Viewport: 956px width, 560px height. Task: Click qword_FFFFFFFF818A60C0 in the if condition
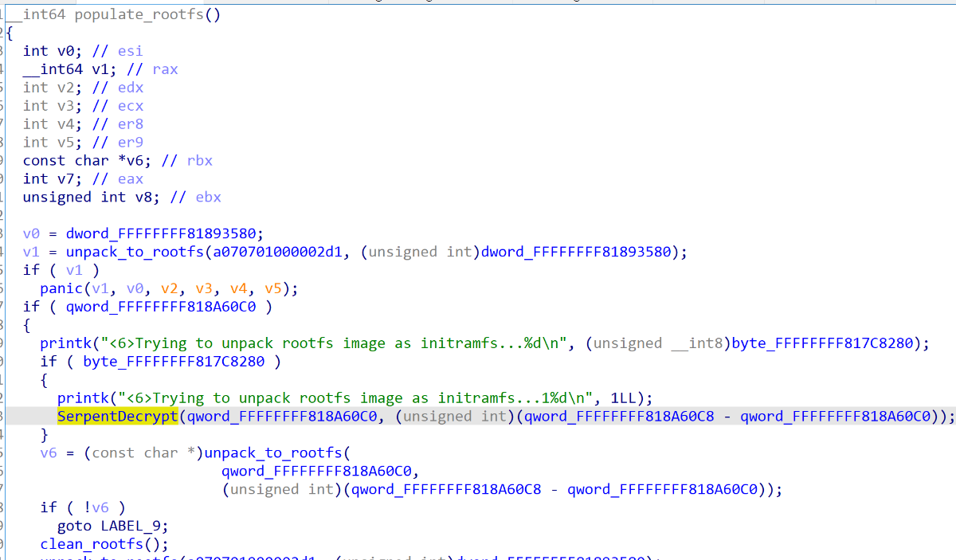pyautogui.click(x=160, y=307)
